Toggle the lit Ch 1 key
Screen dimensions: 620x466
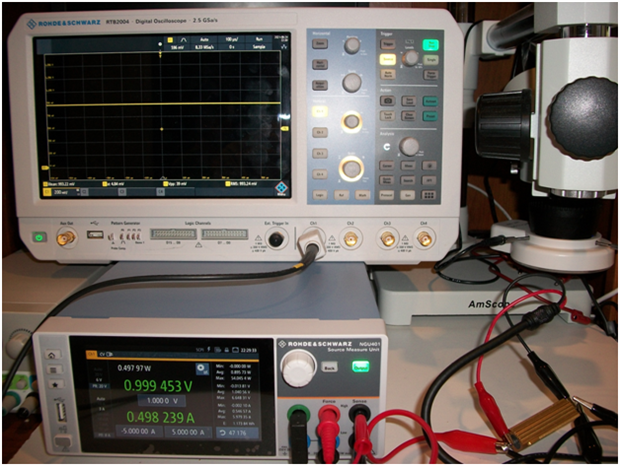tap(320, 112)
